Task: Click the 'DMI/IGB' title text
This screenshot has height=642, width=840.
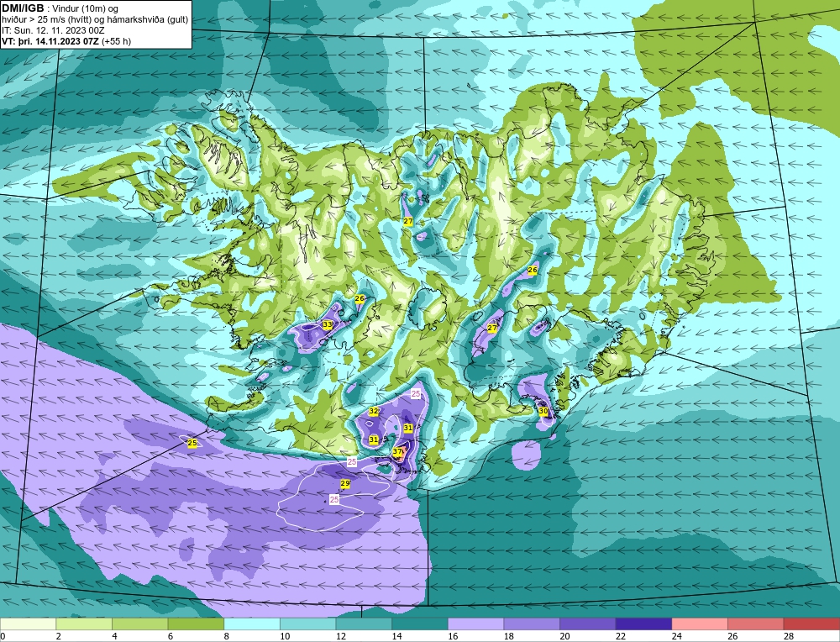Action: [x=23, y=8]
